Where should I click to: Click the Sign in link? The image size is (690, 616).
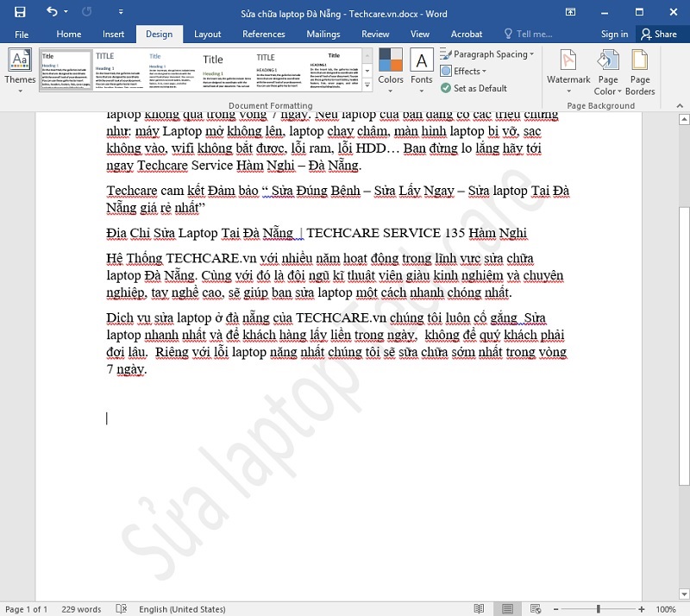pos(614,34)
